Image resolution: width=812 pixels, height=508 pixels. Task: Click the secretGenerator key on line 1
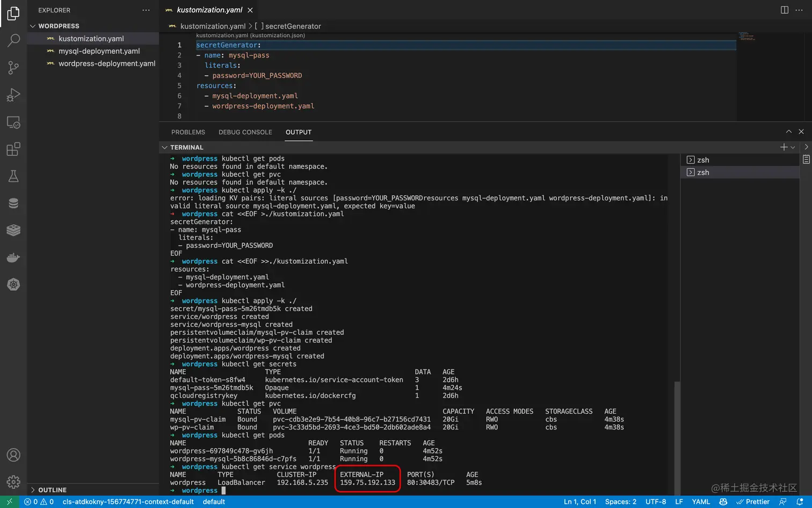pyautogui.click(x=226, y=45)
